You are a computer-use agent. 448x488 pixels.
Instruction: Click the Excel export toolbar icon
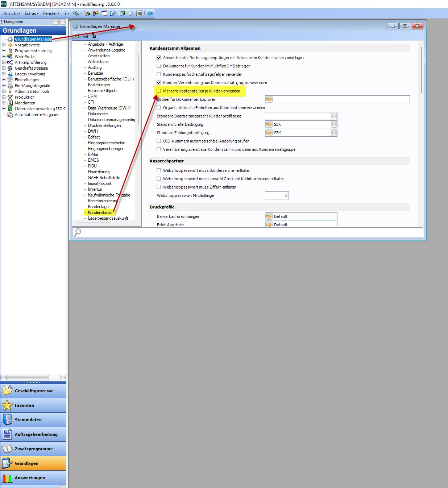click(139, 13)
